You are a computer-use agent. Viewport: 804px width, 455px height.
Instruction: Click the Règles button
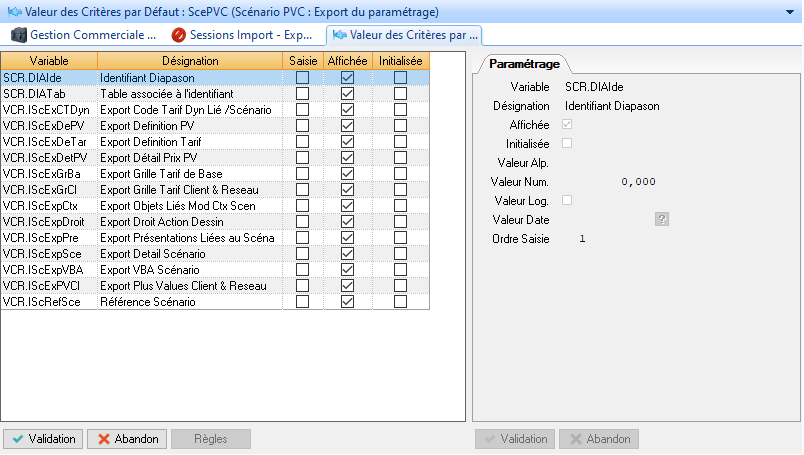point(210,439)
